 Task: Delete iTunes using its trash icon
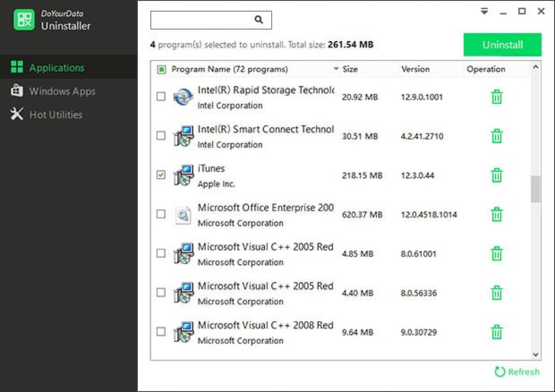[x=496, y=176]
